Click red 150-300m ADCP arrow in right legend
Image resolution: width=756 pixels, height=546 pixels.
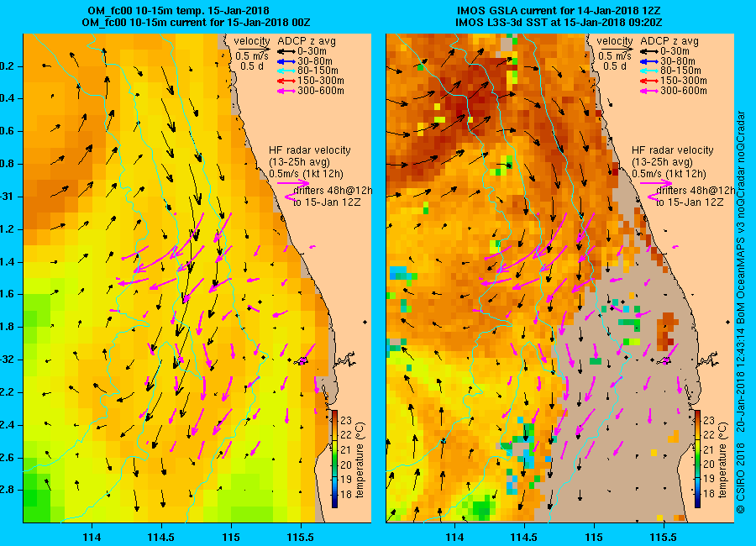coord(649,81)
